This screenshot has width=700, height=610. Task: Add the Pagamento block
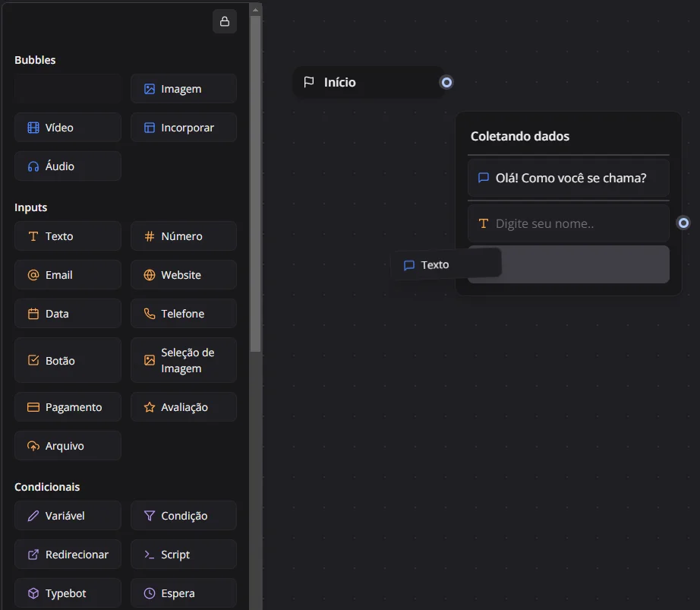68,407
